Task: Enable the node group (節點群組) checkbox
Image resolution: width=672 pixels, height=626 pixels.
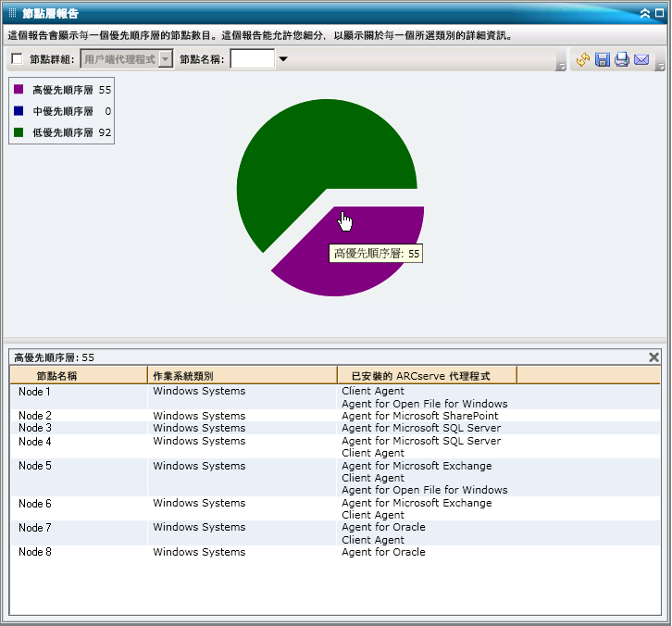Action: tap(17, 59)
